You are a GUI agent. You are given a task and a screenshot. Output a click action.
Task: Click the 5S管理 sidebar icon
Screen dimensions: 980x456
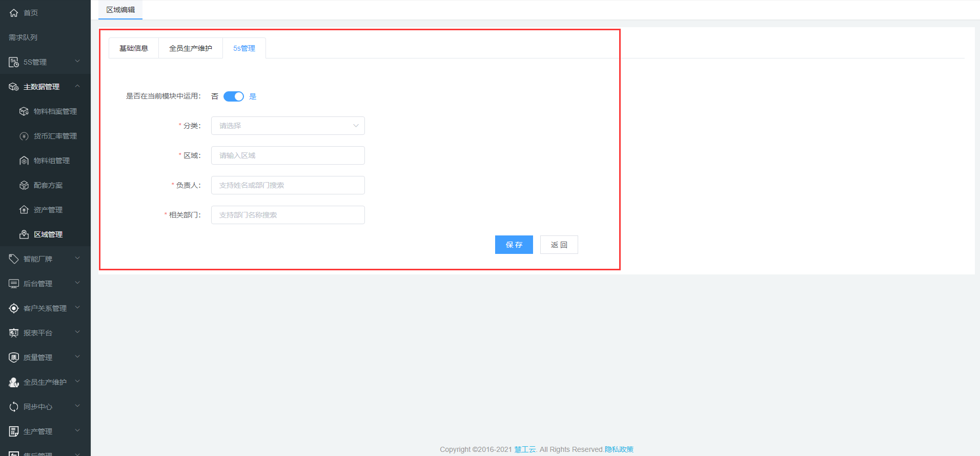tap(14, 62)
